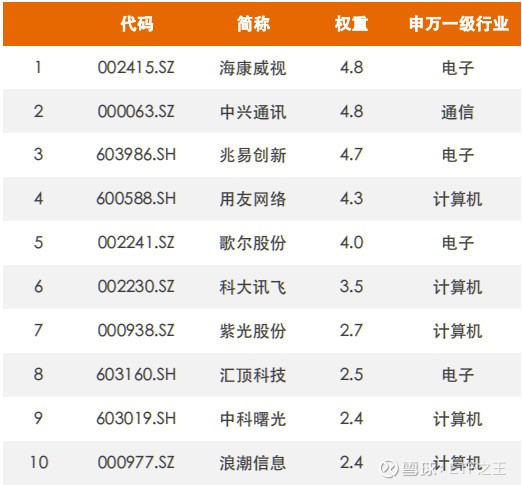Click 紫光股份 stock name

tap(253, 331)
